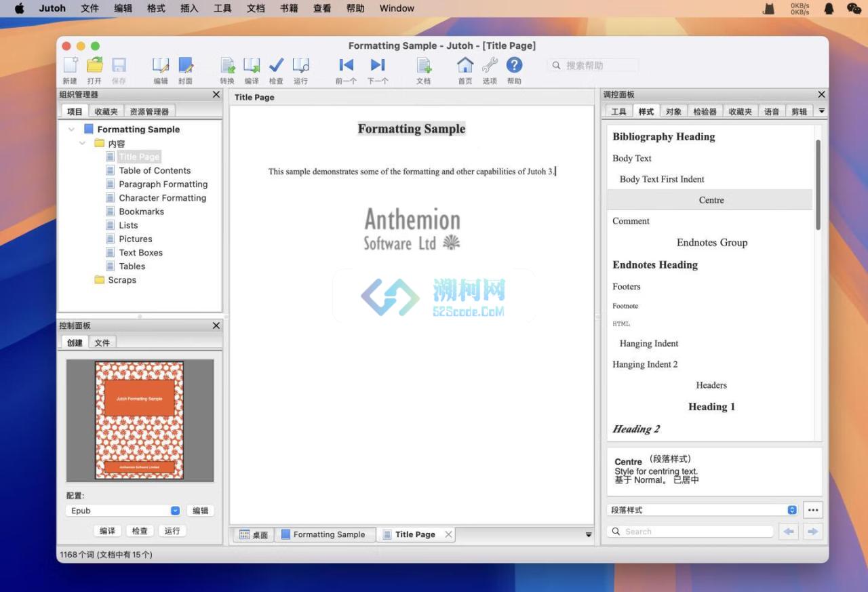Collapse the 内容 folder node
The height and width of the screenshot is (592, 868).
point(82,143)
